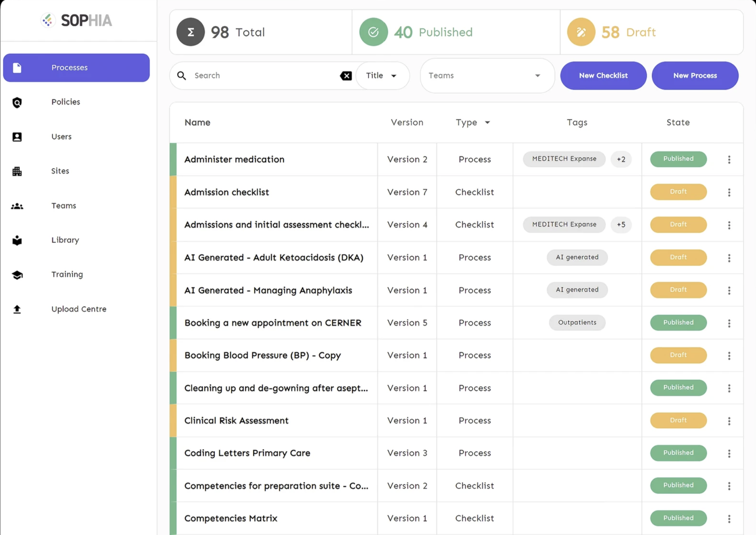This screenshot has width=756, height=535.
Task: Click the Sites building icon
Action: pyautogui.click(x=17, y=171)
